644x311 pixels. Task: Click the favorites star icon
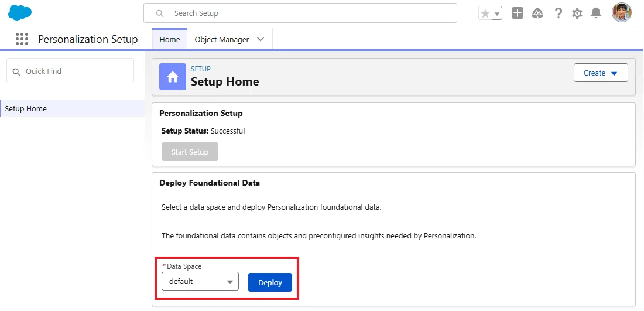click(485, 13)
